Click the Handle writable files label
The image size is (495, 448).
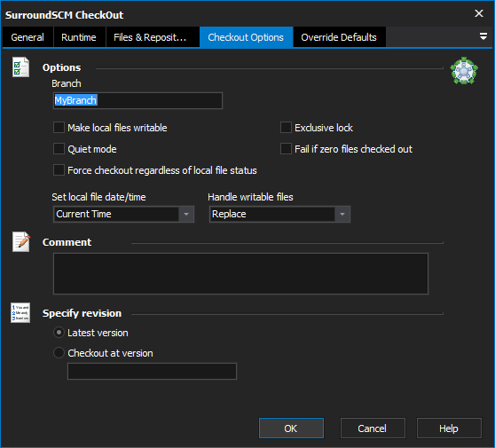pyautogui.click(x=250, y=197)
